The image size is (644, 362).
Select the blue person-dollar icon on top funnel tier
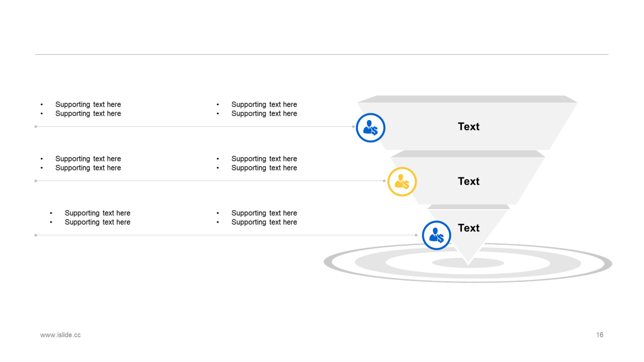tap(371, 128)
